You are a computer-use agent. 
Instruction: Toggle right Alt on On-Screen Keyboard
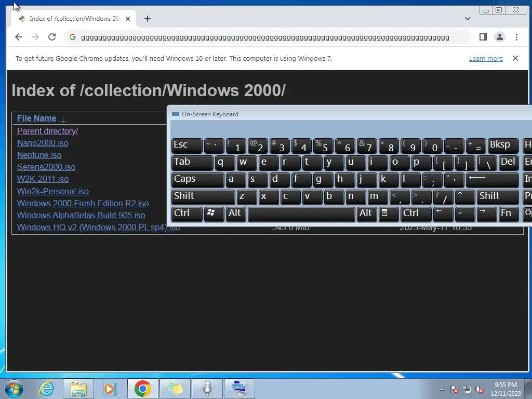366,214
